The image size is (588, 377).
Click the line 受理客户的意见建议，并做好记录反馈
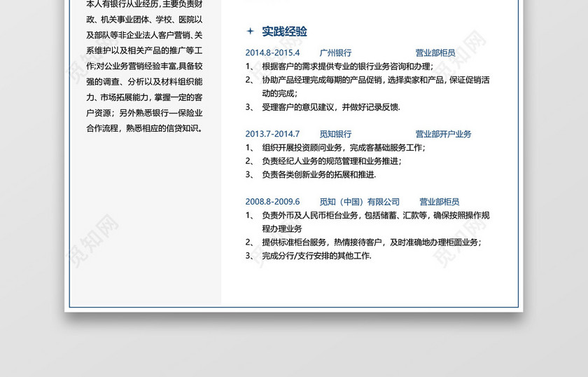coord(330,107)
